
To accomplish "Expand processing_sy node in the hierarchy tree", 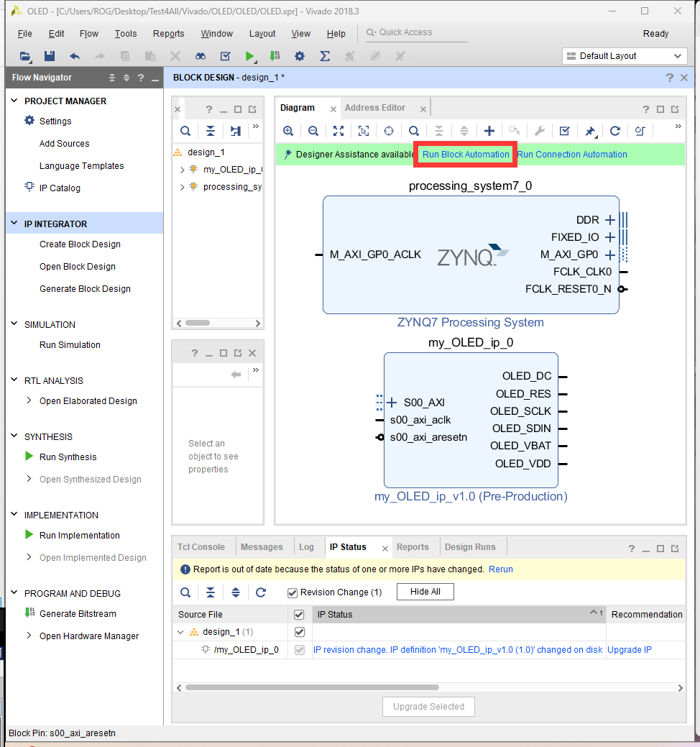I will coord(182,187).
